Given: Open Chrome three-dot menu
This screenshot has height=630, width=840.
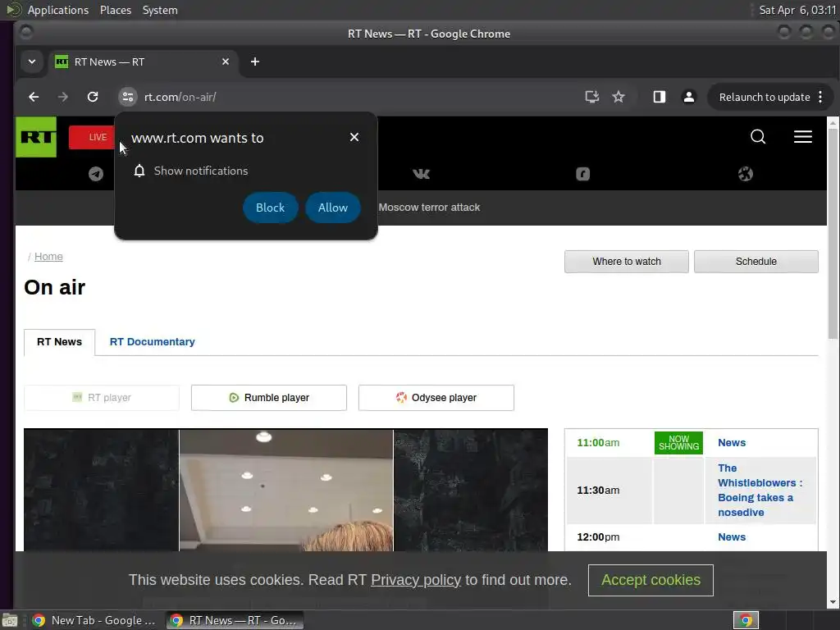Looking at the screenshot, I should click(x=820, y=97).
